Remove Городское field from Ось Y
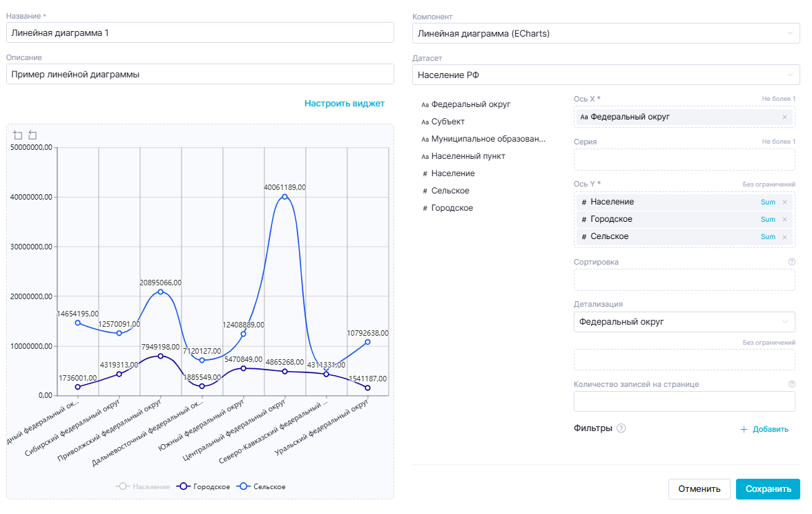Viewport: 812px width, 514px height. (x=784, y=220)
